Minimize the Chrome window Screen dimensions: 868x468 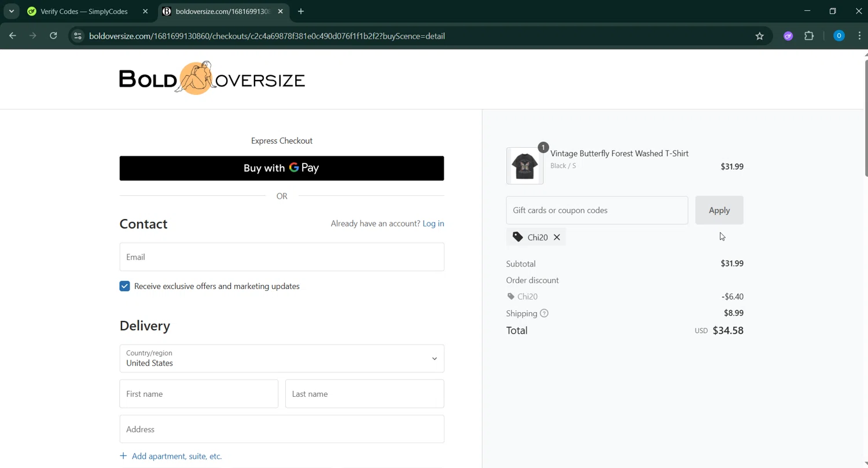[x=808, y=11]
